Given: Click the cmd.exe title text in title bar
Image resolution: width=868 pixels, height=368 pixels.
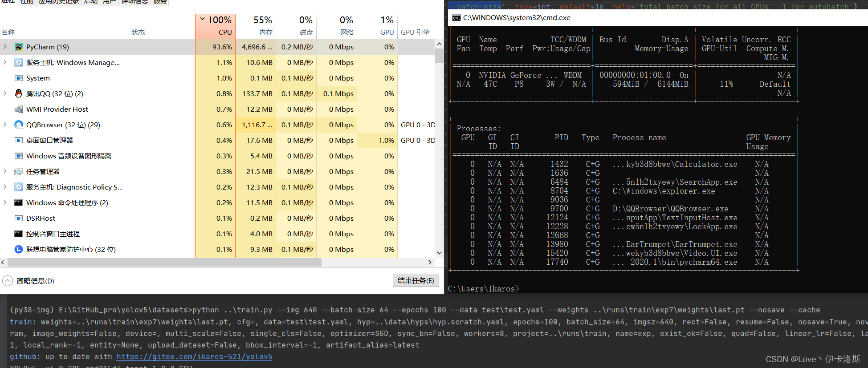Looking at the screenshot, I should click(x=517, y=18).
